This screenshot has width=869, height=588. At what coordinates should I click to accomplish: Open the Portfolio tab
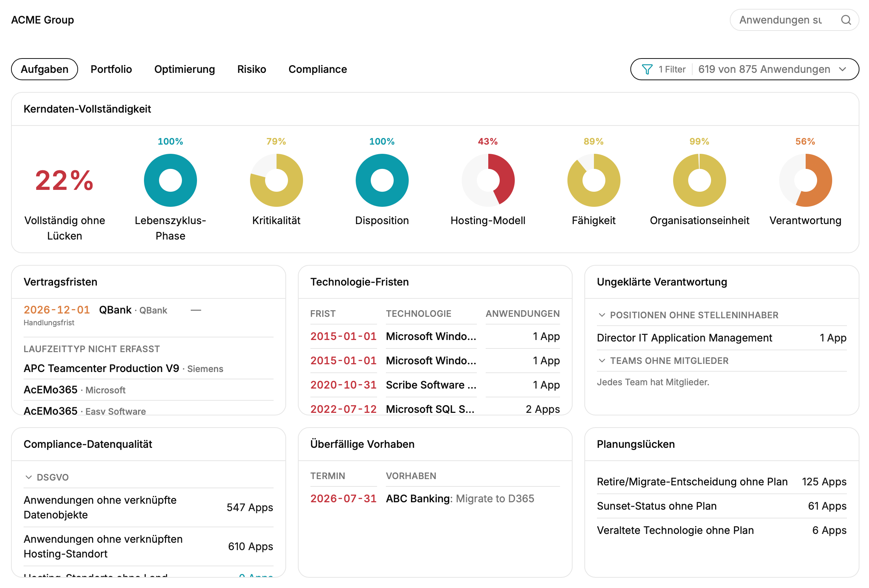point(112,69)
